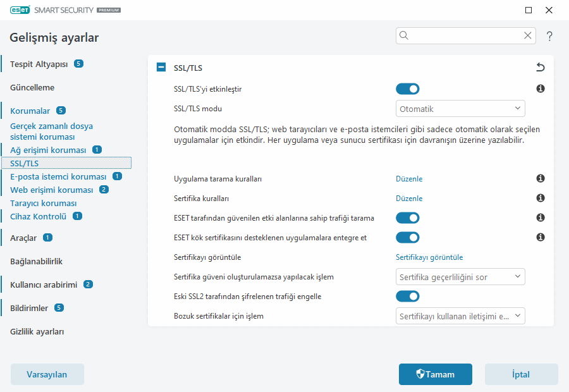
Task: Collapse the SSL/TLS section
Action: [161, 67]
